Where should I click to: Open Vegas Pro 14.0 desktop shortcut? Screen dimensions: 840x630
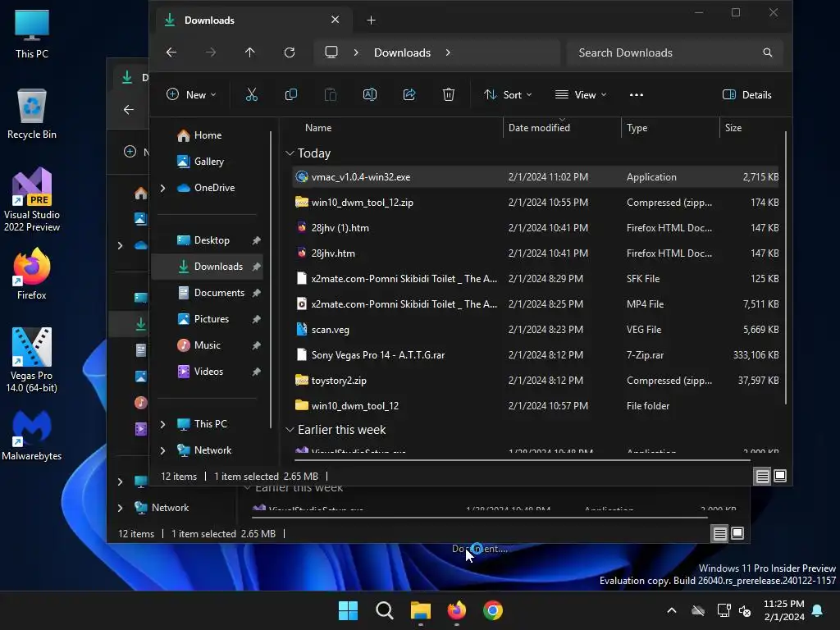(x=32, y=360)
